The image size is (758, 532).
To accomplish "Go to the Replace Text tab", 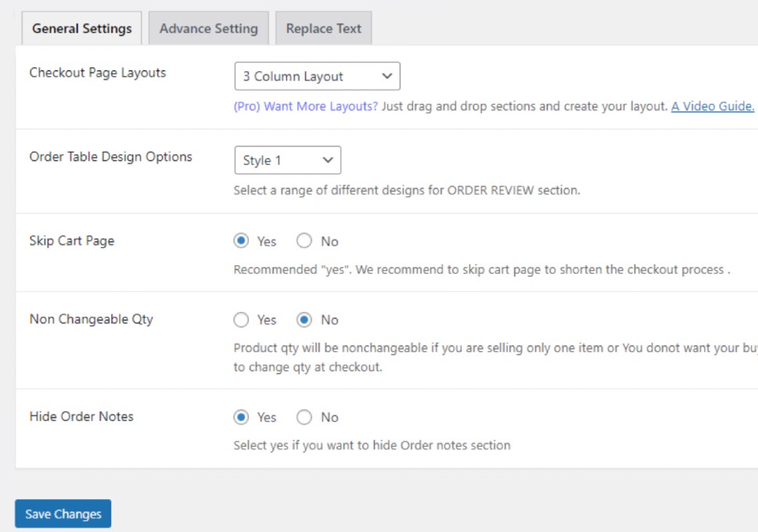I will point(323,29).
